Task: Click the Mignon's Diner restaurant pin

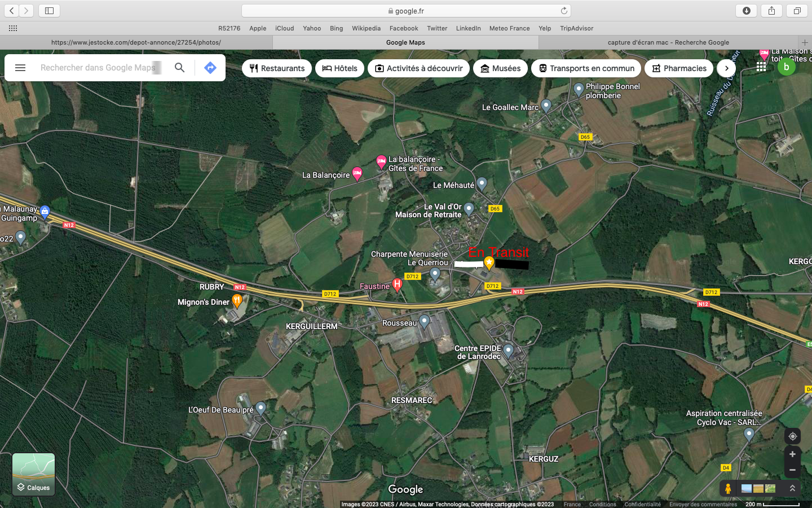Action: 237,300
